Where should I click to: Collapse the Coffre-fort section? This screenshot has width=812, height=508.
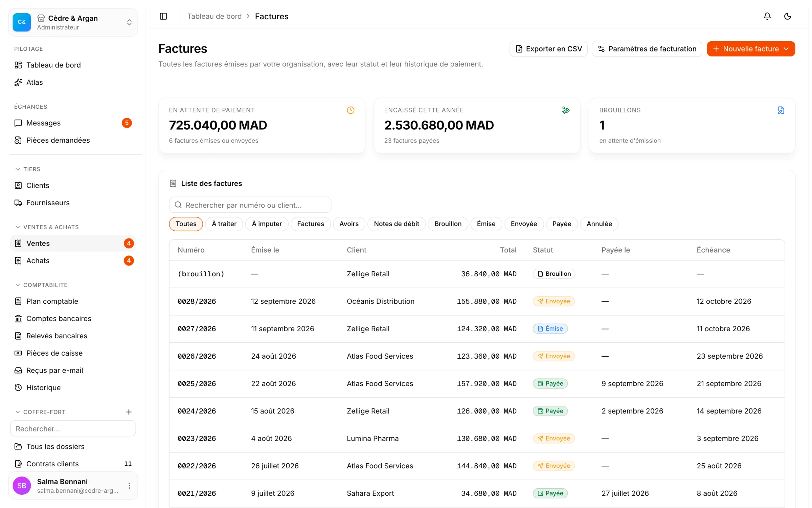click(40, 412)
